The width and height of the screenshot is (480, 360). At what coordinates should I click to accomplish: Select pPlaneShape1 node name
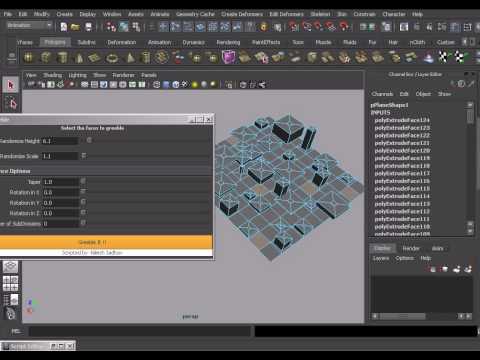coord(389,105)
